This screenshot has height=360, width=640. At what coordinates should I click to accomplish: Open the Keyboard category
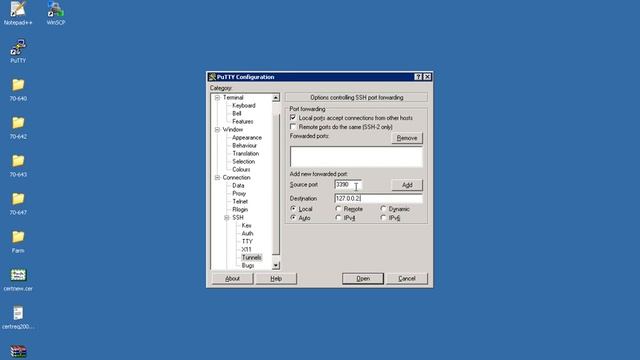coord(244,105)
